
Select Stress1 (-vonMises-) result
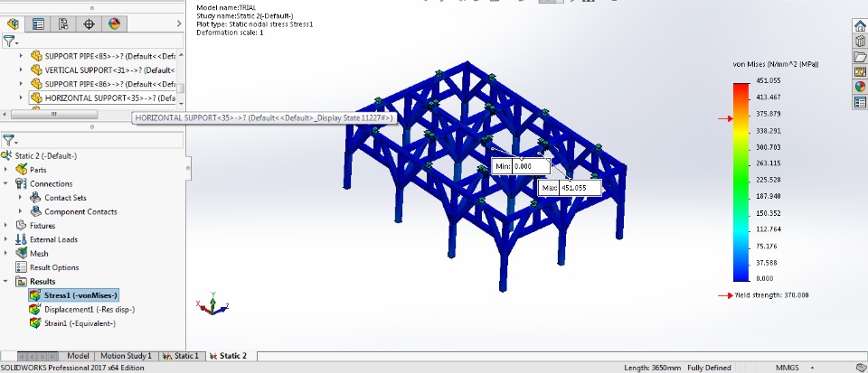click(x=80, y=295)
